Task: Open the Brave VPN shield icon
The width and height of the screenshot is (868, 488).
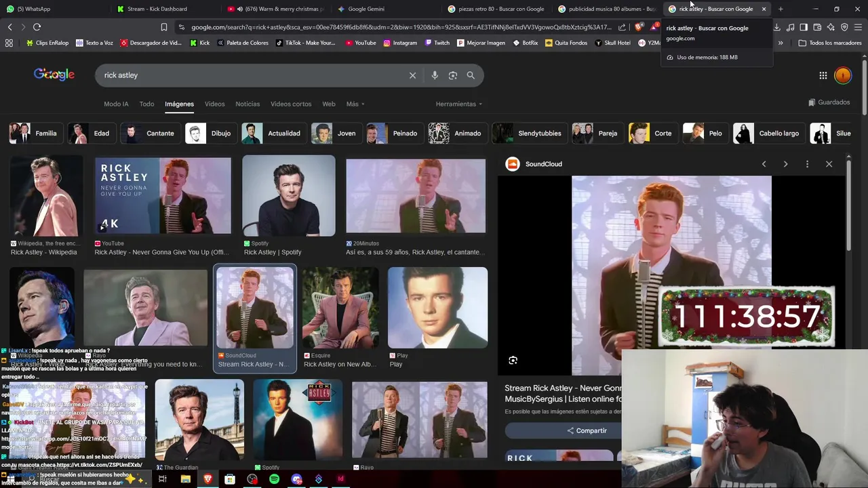Action: tap(844, 27)
